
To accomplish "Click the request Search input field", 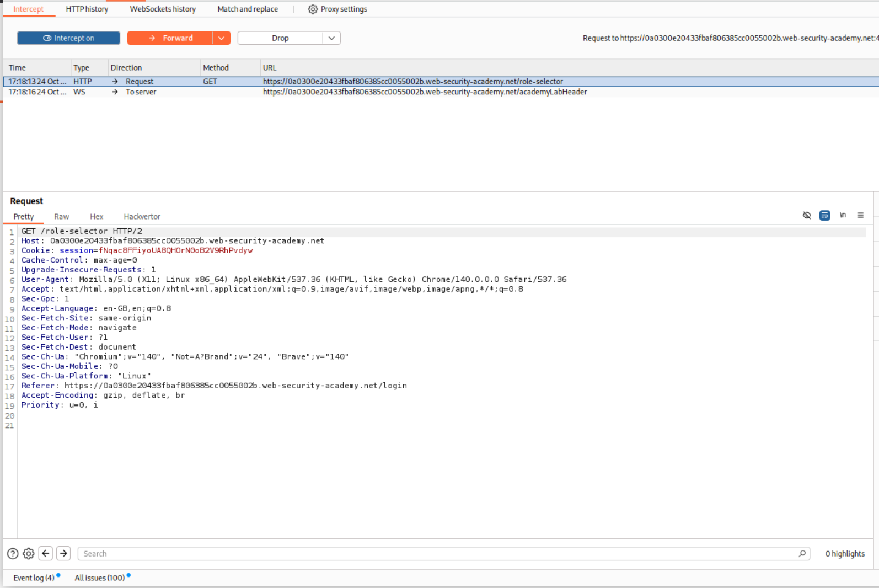I will pyautogui.click(x=438, y=554).
